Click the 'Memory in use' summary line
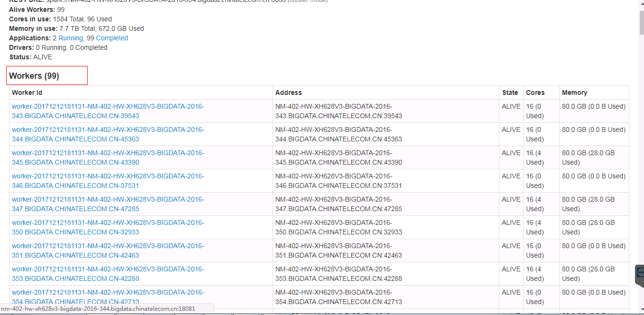 pyautogui.click(x=76, y=28)
